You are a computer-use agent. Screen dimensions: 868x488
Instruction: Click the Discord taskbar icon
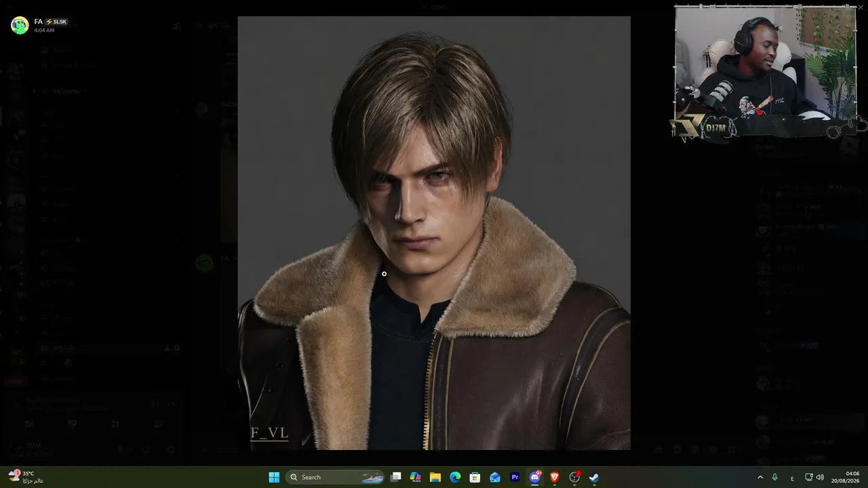tap(535, 477)
